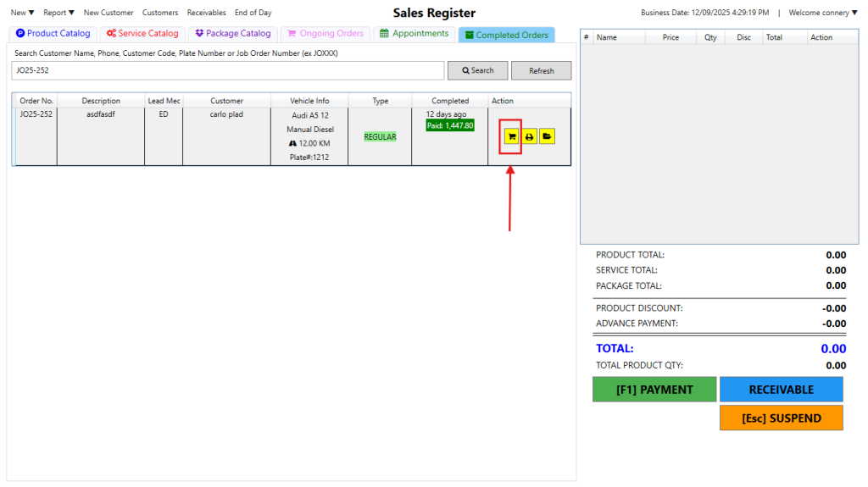
Task: Click the Refresh button
Action: pyautogui.click(x=541, y=71)
